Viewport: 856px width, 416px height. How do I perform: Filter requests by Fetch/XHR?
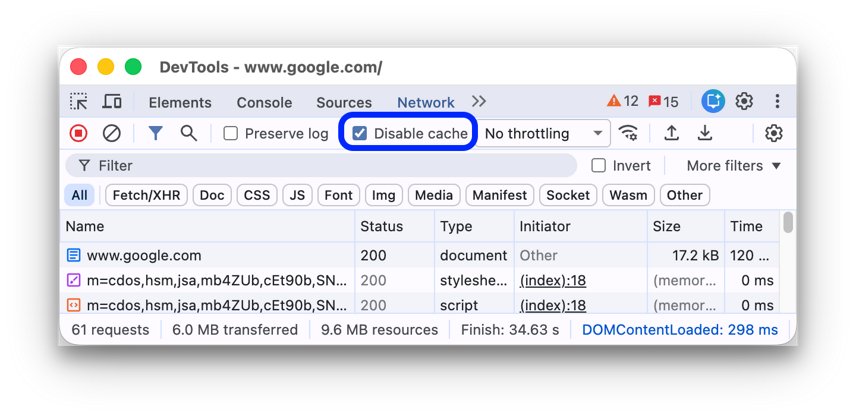coord(146,195)
